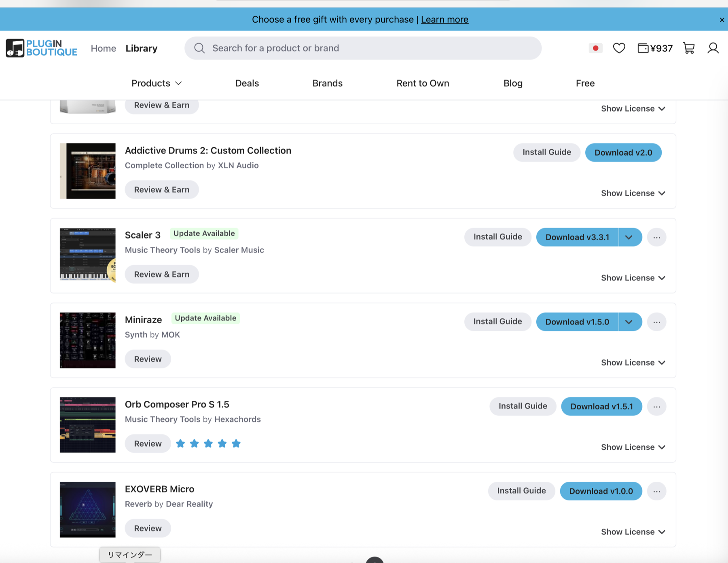Click the Hexachords brand name
This screenshot has width=728, height=563.
pos(237,419)
